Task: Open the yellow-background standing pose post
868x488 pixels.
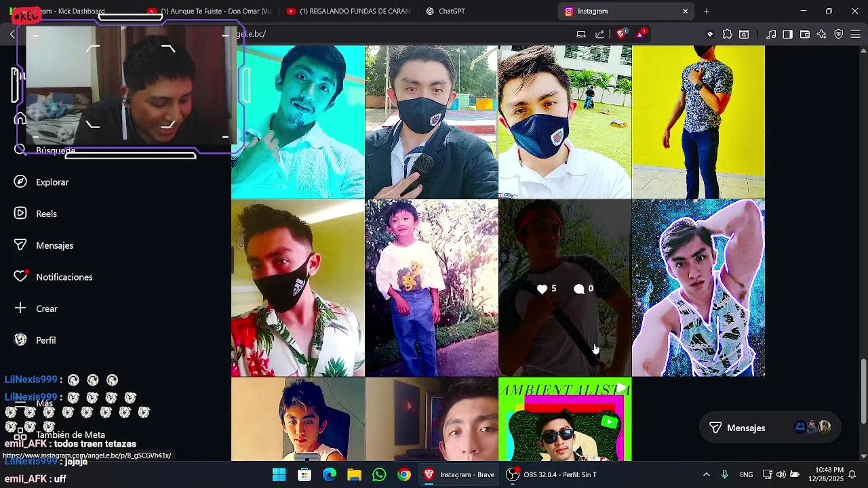Action: [x=698, y=121]
